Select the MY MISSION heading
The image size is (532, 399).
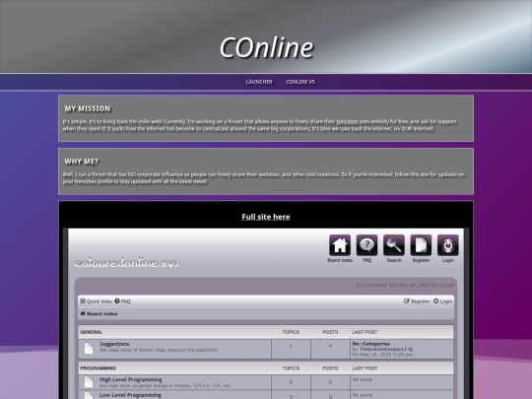click(x=88, y=108)
